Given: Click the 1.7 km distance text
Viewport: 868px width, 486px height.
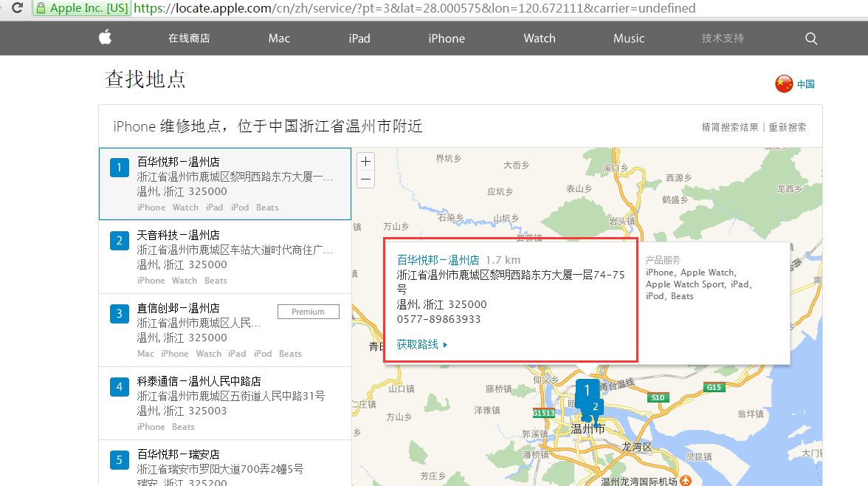Looking at the screenshot, I should (x=503, y=260).
